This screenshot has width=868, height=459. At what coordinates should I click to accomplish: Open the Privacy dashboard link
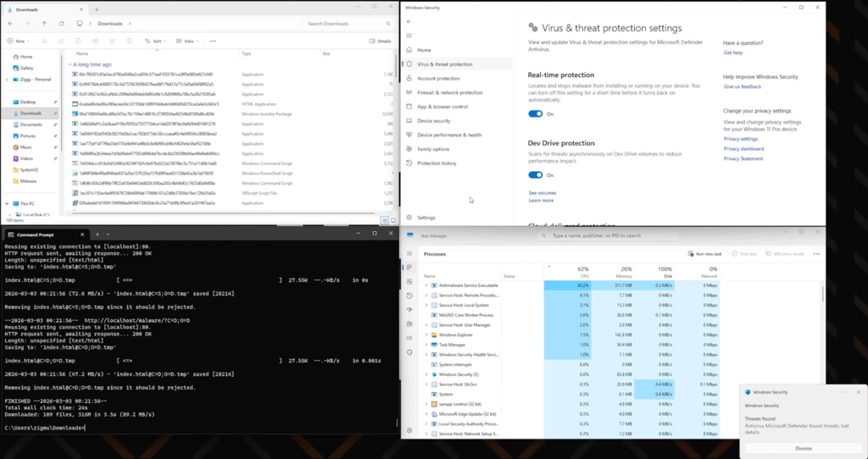click(743, 149)
